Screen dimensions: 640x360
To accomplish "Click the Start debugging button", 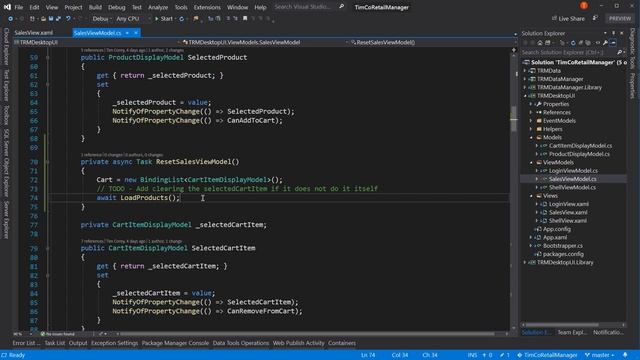I will [164, 19].
